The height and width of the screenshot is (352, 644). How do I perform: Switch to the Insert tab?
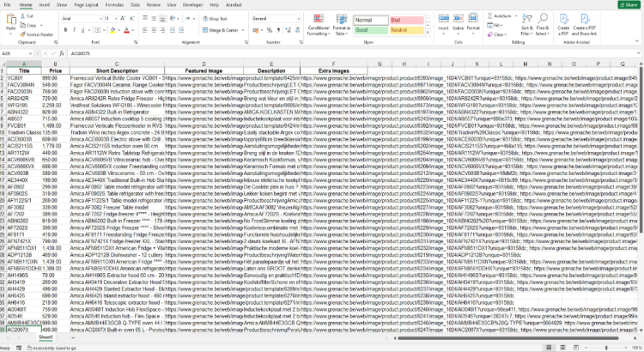coord(45,5)
